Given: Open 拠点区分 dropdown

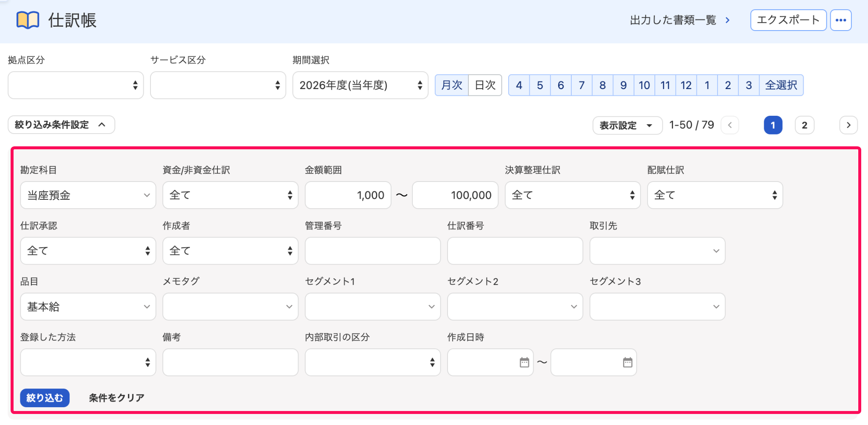Looking at the screenshot, I should (x=76, y=85).
